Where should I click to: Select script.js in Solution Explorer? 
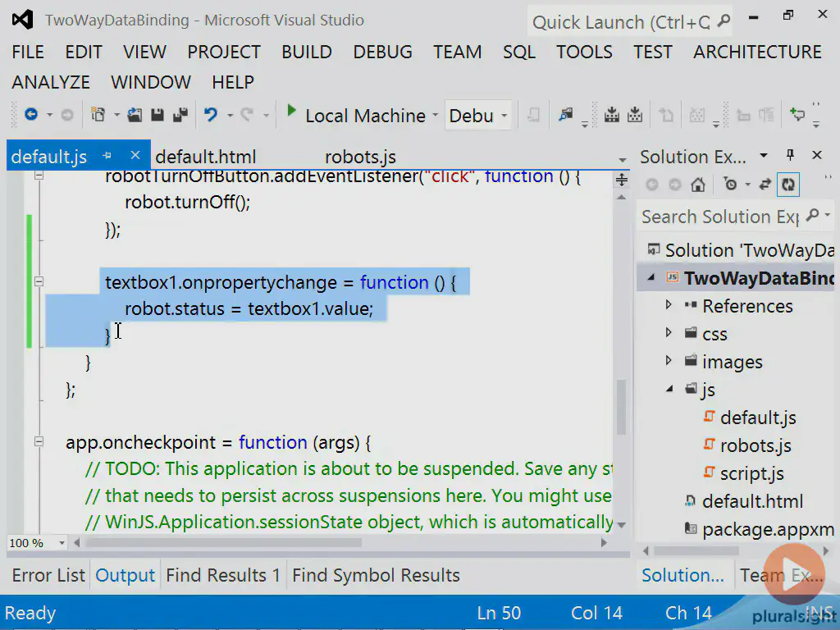751,473
